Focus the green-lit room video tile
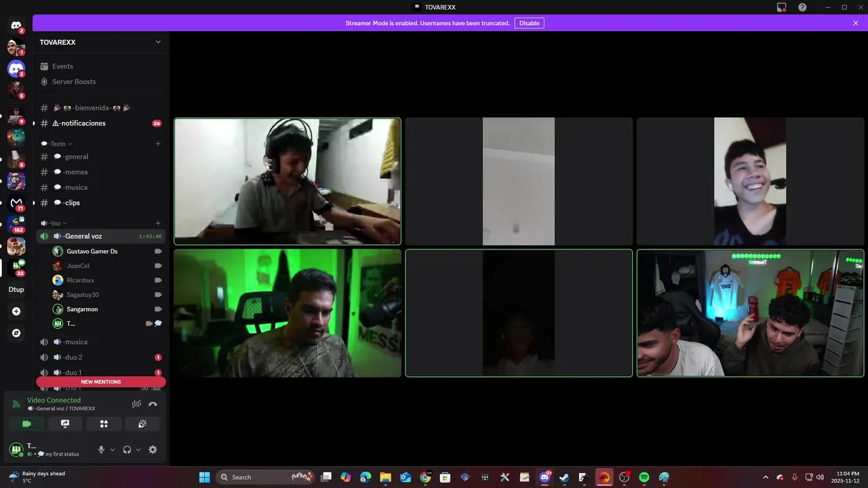Image resolution: width=868 pixels, height=488 pixels. click(288, 313)
